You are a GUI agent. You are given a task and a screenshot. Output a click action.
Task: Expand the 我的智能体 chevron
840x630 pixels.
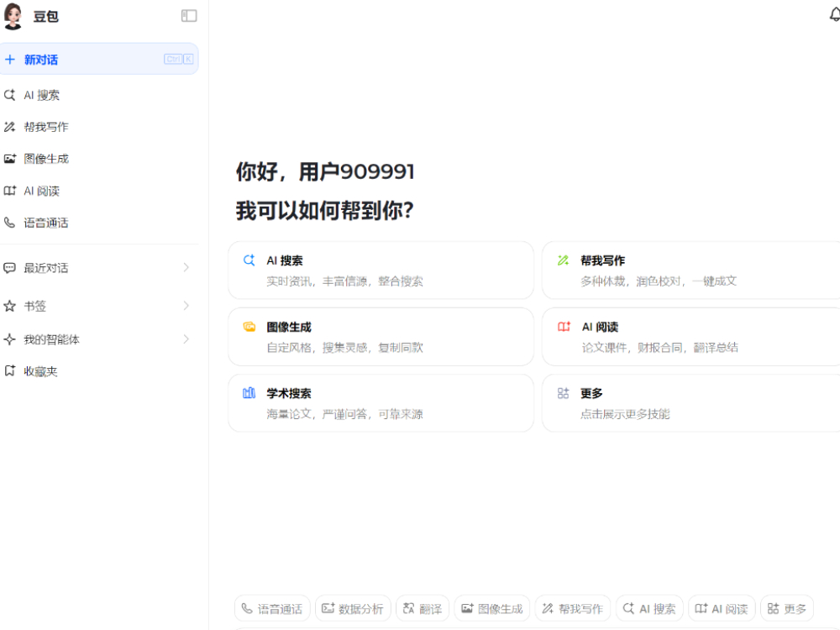point(186,339)
